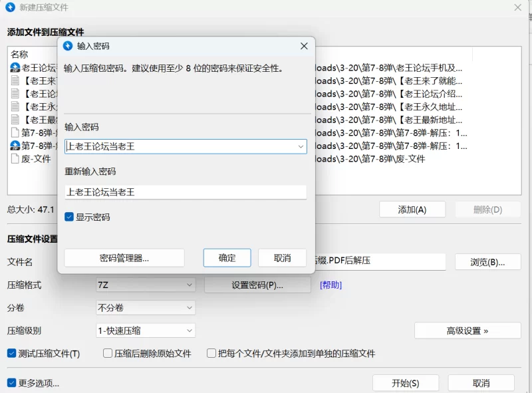Viewport: 532px width, 393px height.
Task: Click the app icon beside 新建压缩文件 title
Action: tap(10, 7)
